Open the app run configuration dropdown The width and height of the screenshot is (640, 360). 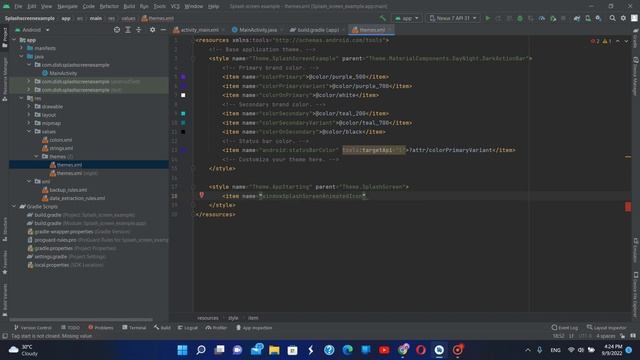407,18
